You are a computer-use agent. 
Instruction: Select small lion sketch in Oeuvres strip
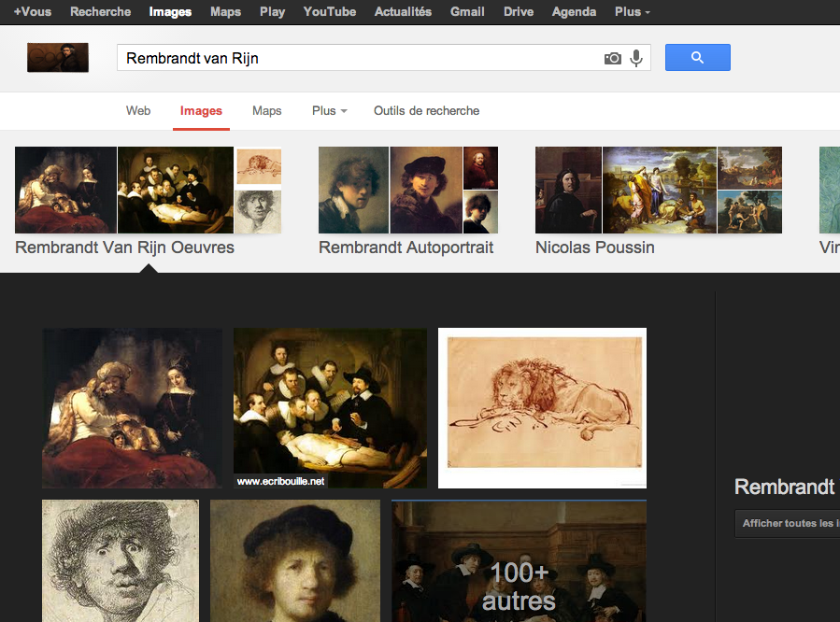(258, 167)
